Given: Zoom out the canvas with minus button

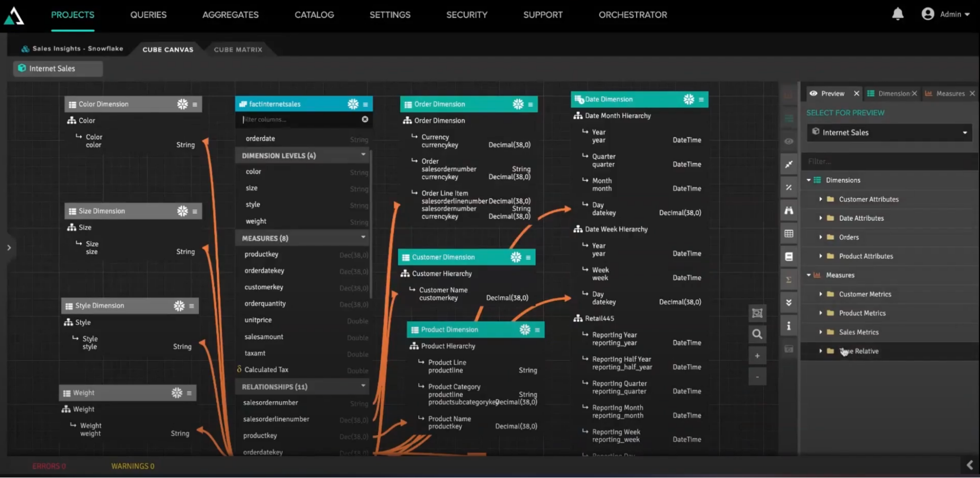Looking at the screenshot, I should point(757,377).
